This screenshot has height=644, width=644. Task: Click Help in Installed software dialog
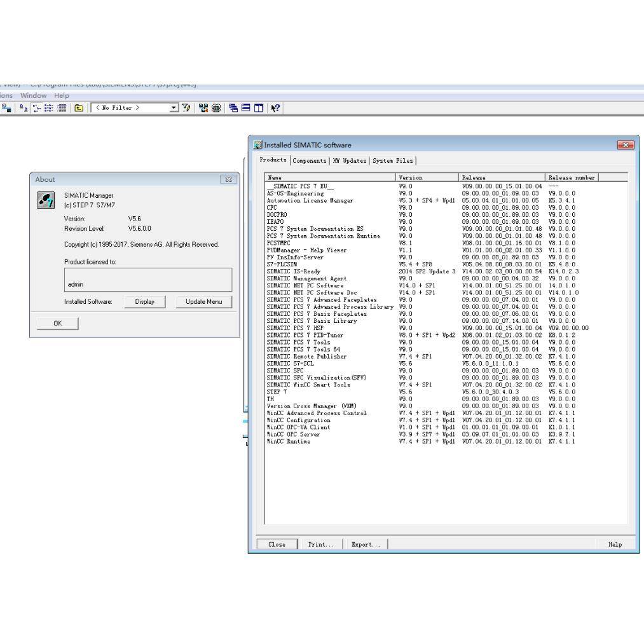pos(615,544)
